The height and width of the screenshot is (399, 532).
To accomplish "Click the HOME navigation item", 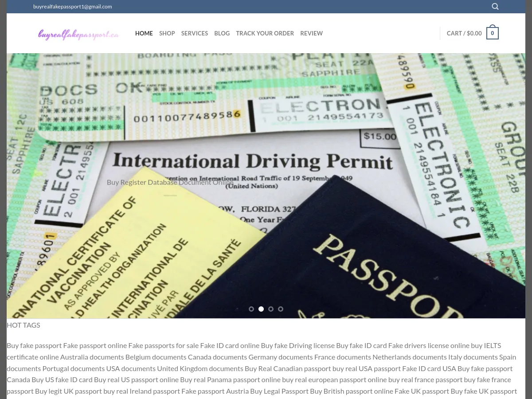I will click(x=144, y=33).
